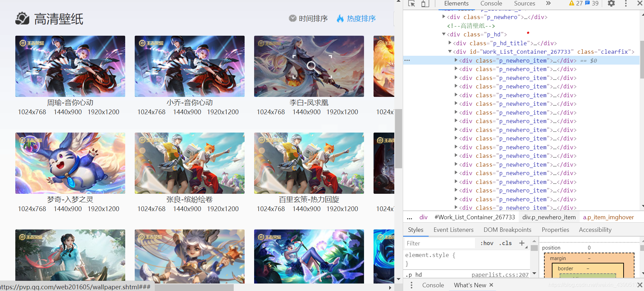Toggle the device toolbar icon
This screenshot has width=644, height=291.
tap(425, 3)
